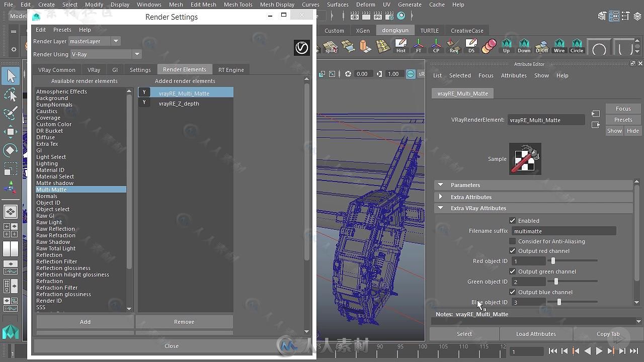Click the Add button
The width and height of the screenshot is (644, 362).
coord(85,322)
